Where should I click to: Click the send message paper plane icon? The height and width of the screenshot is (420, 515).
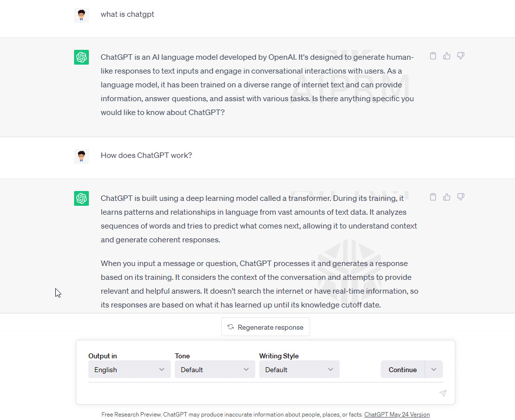[443, 393]
